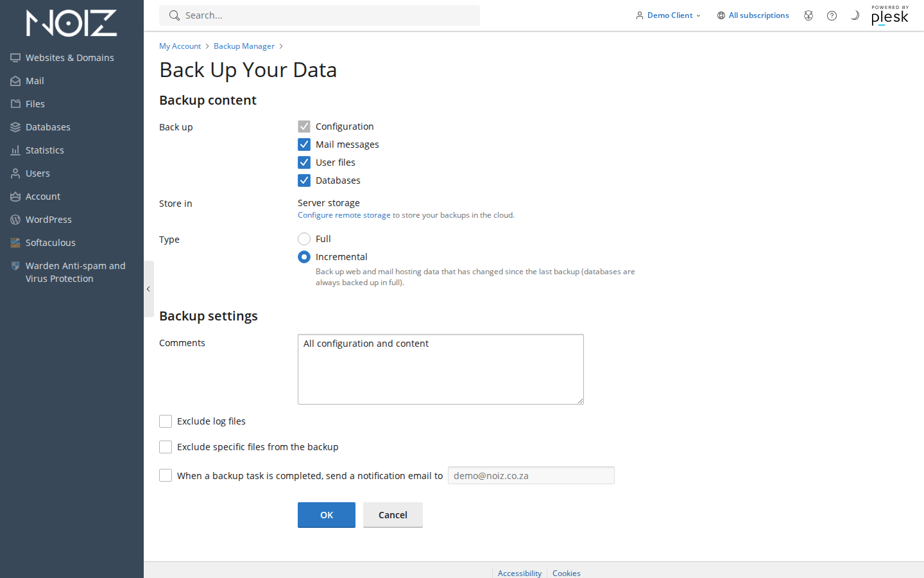Toggle dark mode with the moon icon
The width and height of the screenshot is (924, 578).
tap(855, 15)
